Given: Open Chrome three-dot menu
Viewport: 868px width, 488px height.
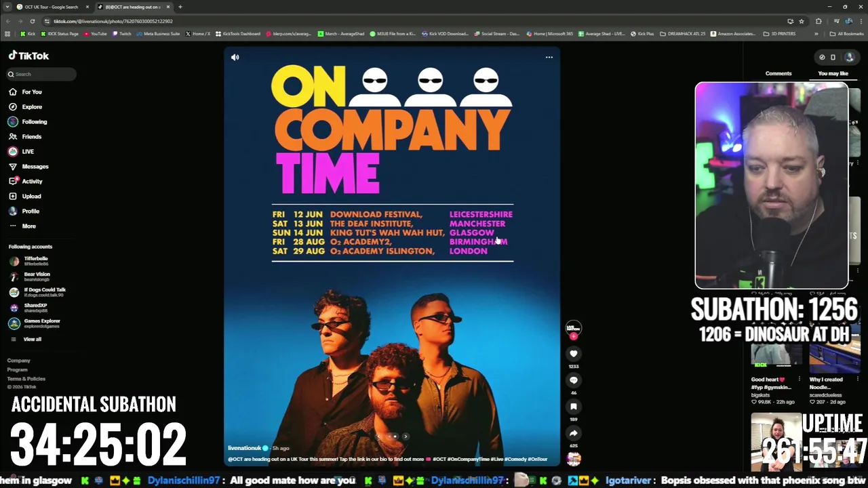Looking at the screenshot, I should point(861,21).
